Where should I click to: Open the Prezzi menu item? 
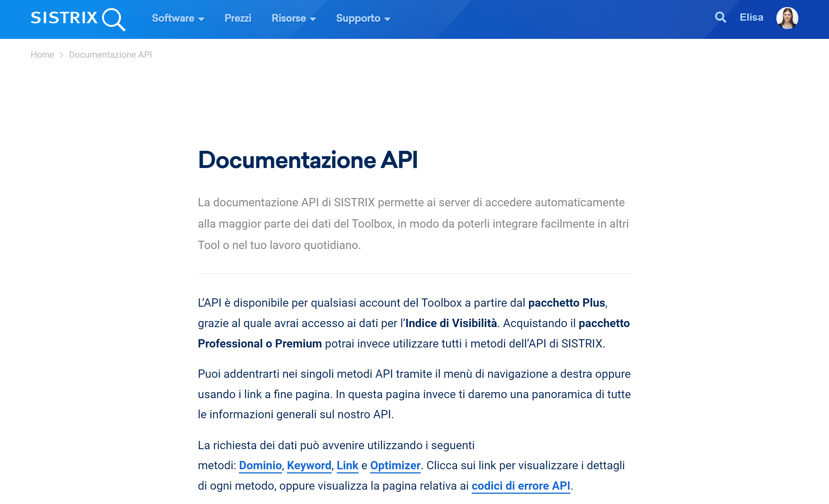tap(238, 18)
